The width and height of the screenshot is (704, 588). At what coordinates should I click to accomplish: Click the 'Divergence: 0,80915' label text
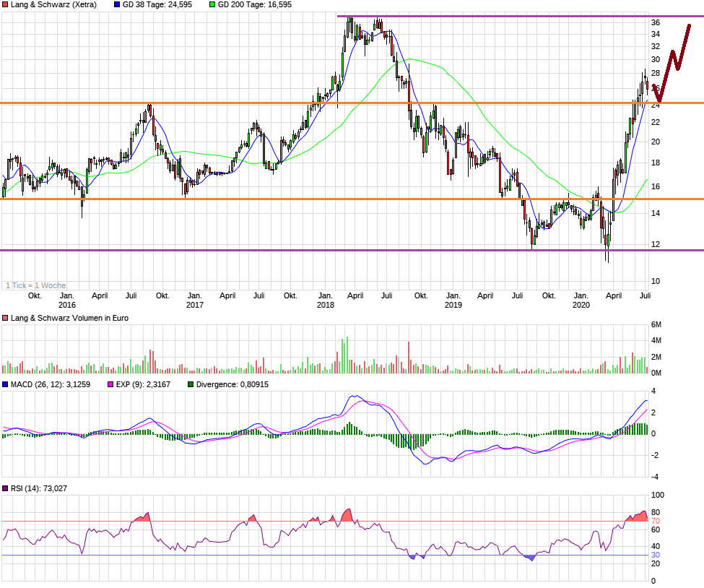coord(233,385)
